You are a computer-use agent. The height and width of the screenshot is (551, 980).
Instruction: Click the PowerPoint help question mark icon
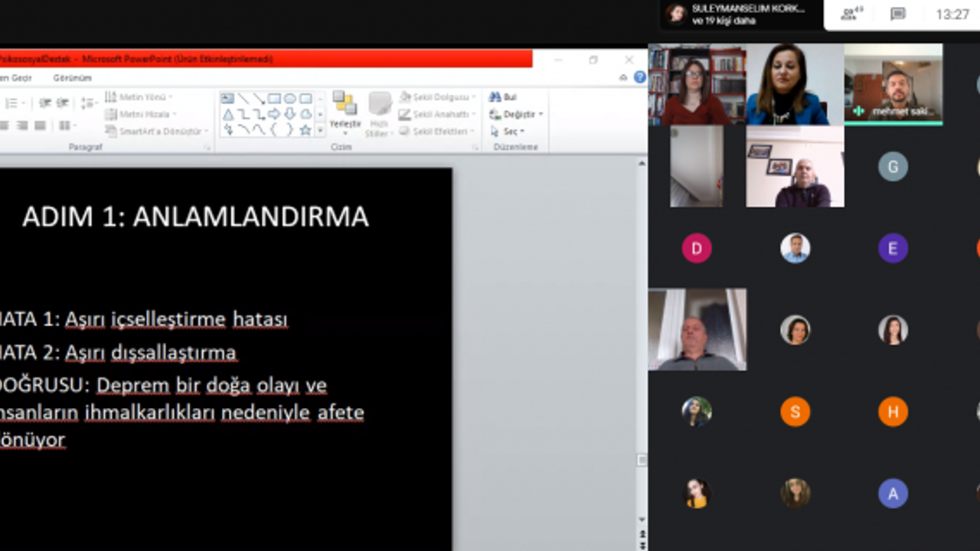tap(639, 77)
